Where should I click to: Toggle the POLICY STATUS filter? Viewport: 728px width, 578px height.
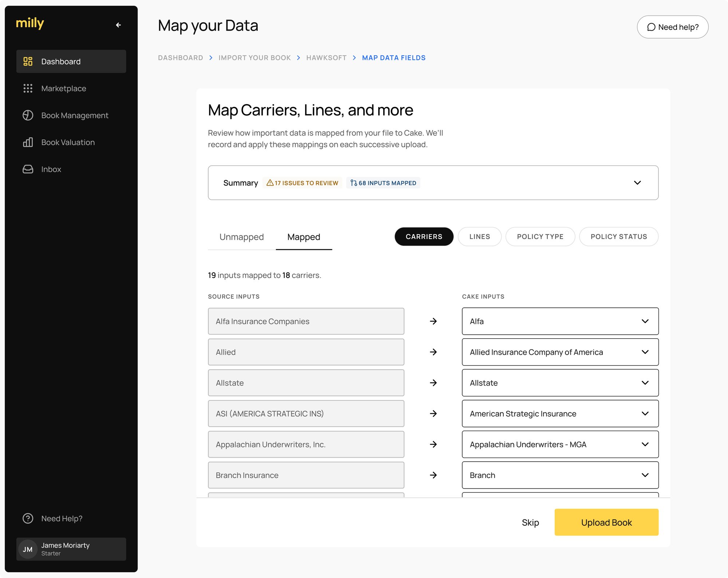(x=619, y=236)
